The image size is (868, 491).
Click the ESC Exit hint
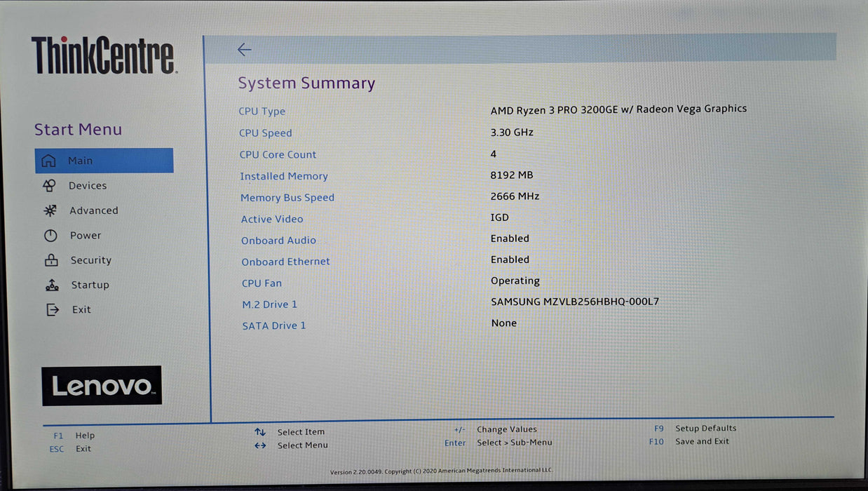click(x=70, y=449)
